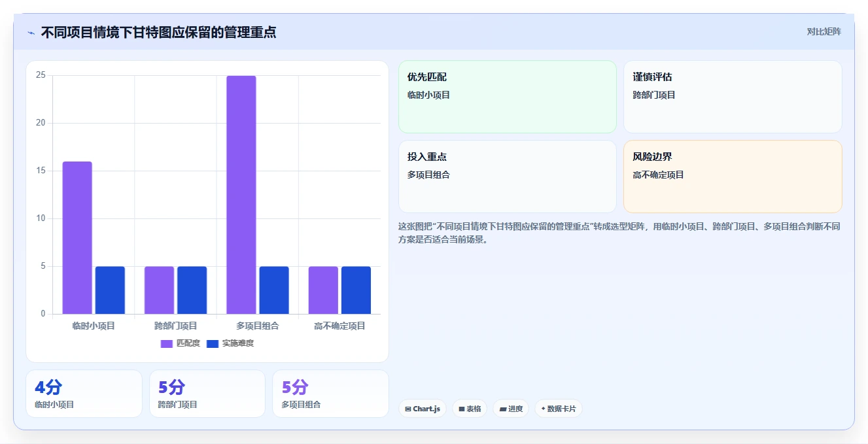The image size is (868, 444).
Task: Open the 5分 多项目组合 score card
Action: (x=331, y=394)
